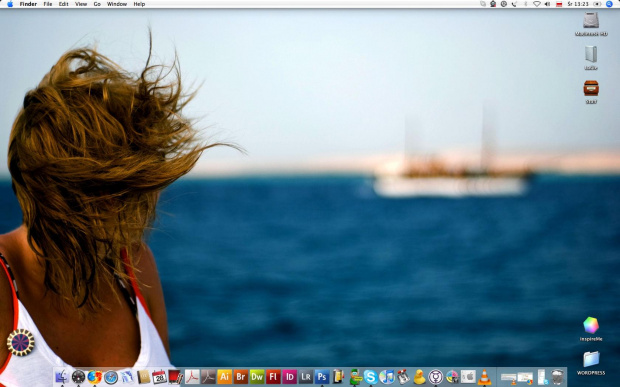Open Firefox browser in the Dock
This screenshot has width=620, height=387.
click(x=95, y=377)
